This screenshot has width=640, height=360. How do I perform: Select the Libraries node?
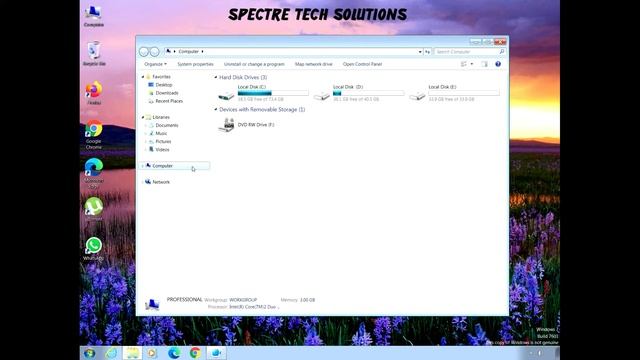click(161, 117)
